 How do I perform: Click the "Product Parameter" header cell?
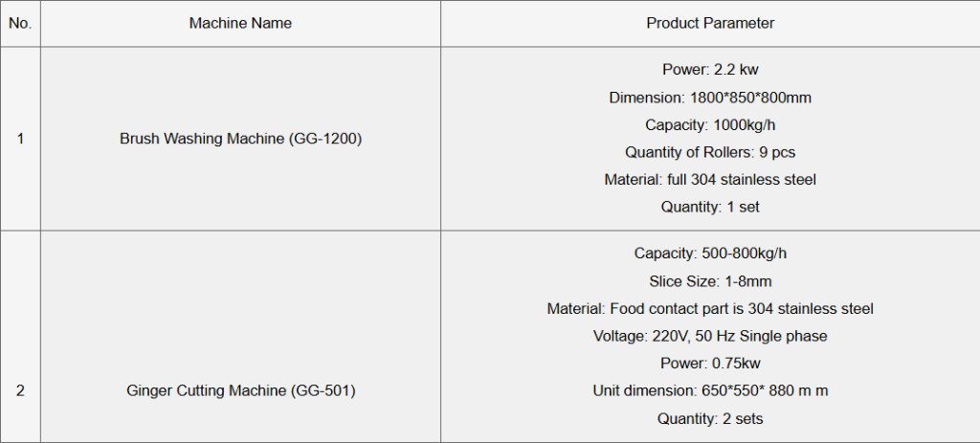coord(710,23)
